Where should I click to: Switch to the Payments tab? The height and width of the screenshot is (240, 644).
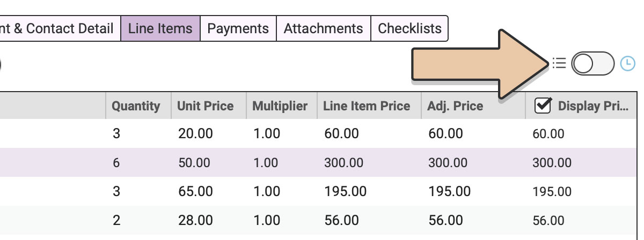point(238,28)
